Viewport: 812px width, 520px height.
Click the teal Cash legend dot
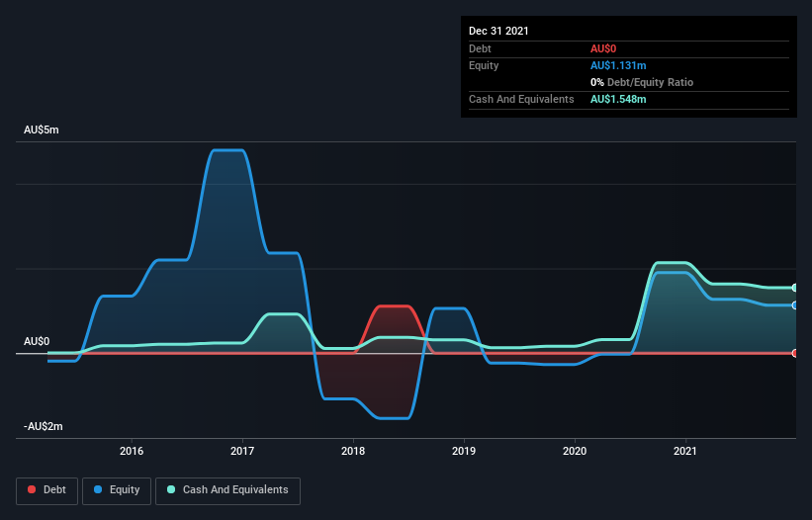point(171,489)
